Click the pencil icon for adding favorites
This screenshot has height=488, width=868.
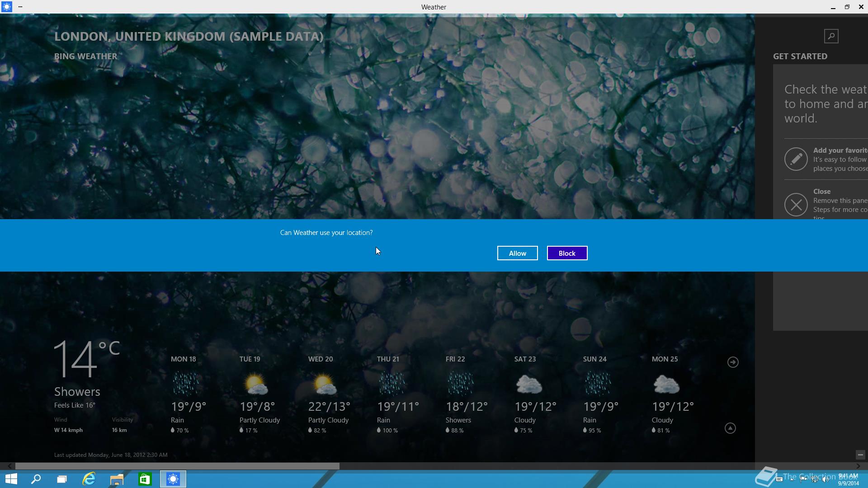tap(796, 159)
